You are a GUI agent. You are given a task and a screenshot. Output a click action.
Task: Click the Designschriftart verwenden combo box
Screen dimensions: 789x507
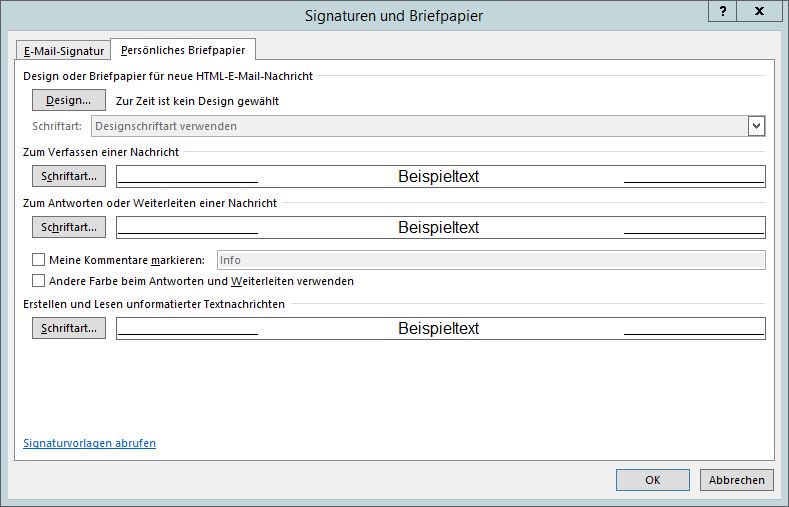tap(419, 126)
